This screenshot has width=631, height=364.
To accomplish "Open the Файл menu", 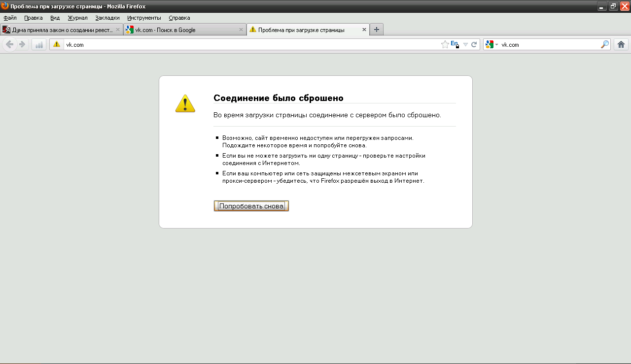I will 10,18.
